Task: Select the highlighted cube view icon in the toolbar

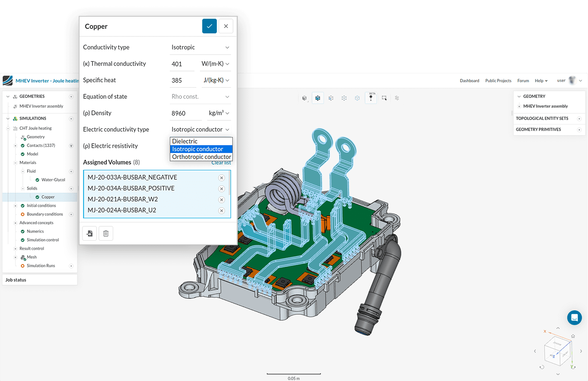Action: coord(318,98)
